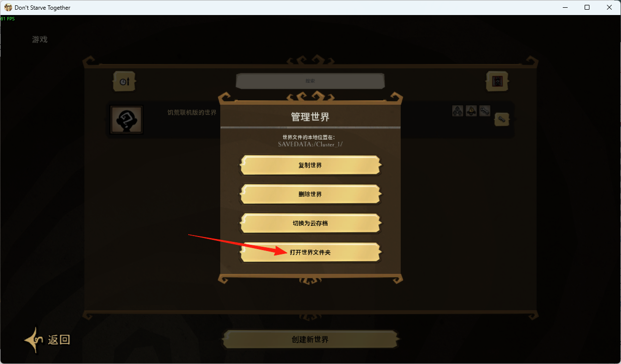Click the sort-by-time clock icon
The width and height of the screenshot is (621, 364).
coord(124,81)
